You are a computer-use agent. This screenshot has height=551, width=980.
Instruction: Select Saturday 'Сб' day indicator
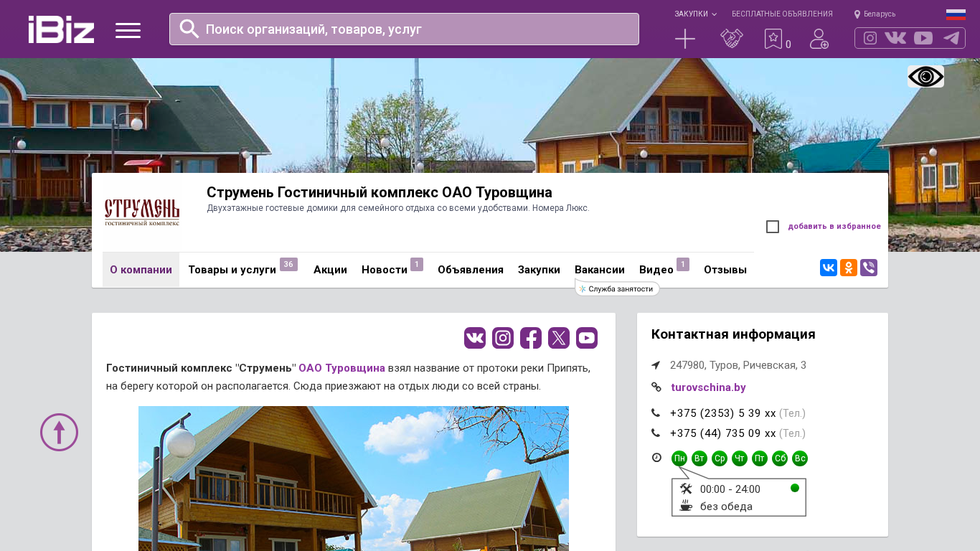pyautogui.click(x=780, y=458)
